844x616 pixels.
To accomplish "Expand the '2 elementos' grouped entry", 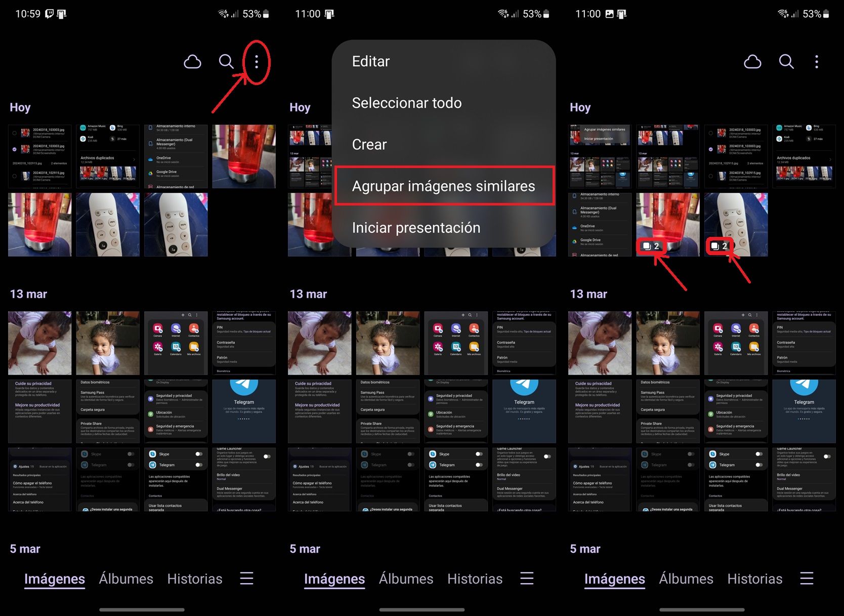I will [58, 163].
